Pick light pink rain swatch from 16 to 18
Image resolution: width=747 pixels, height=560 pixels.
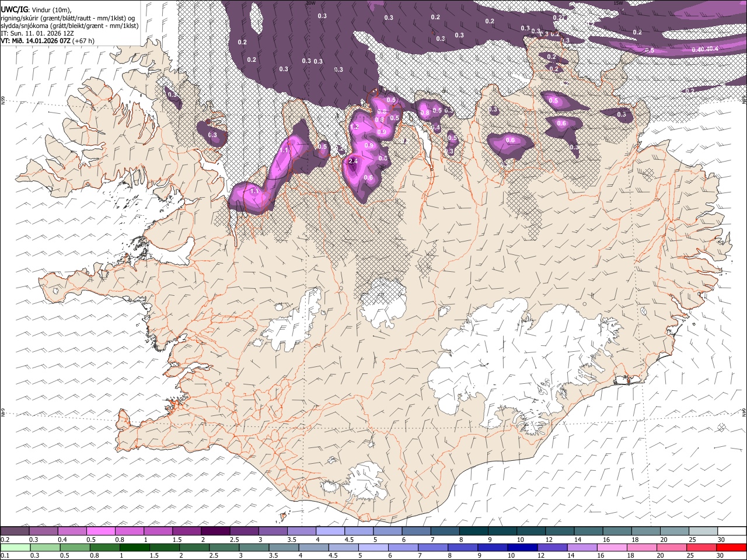pos(612,548)
